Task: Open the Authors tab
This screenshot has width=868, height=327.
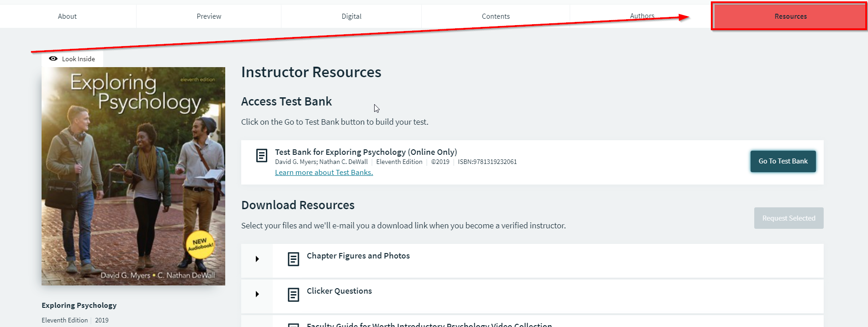Action: (641, 16)
